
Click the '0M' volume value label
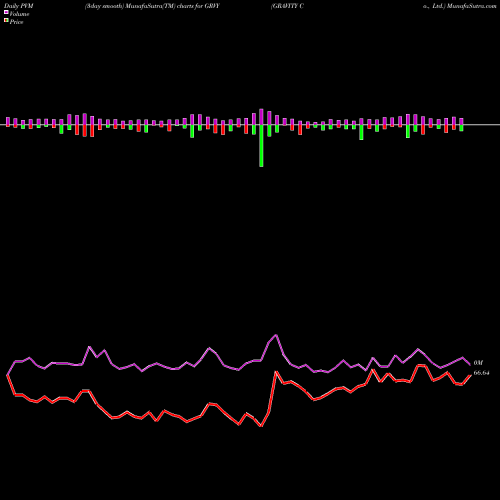pyautogui.click(x=478, y=363)
